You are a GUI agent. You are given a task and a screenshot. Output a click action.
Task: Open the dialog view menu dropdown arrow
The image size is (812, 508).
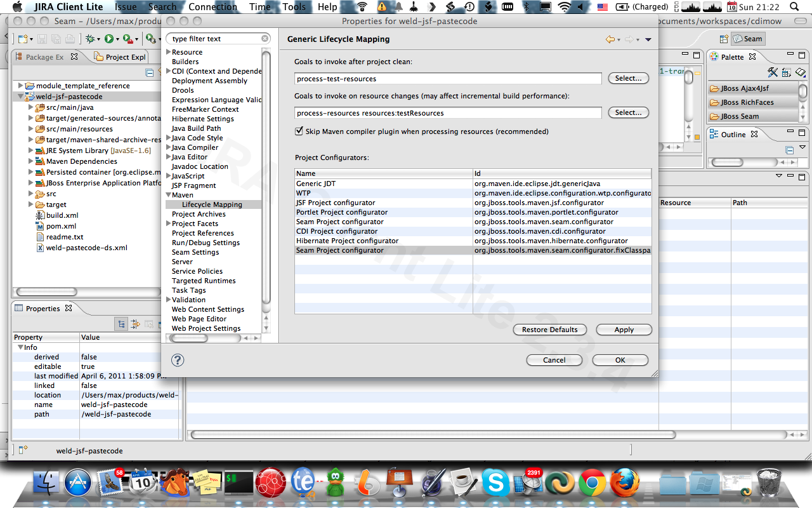click(x=648, y=39)
